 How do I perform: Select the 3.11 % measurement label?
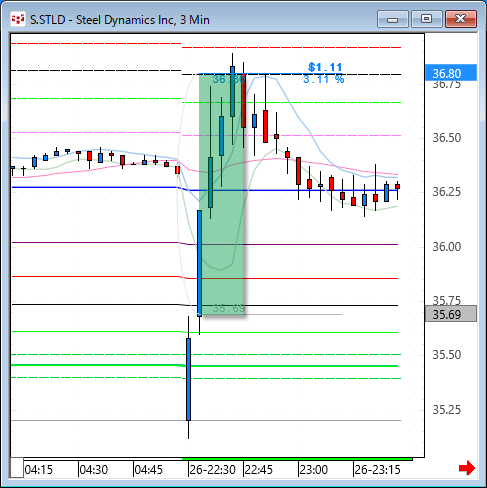[323, 79]
